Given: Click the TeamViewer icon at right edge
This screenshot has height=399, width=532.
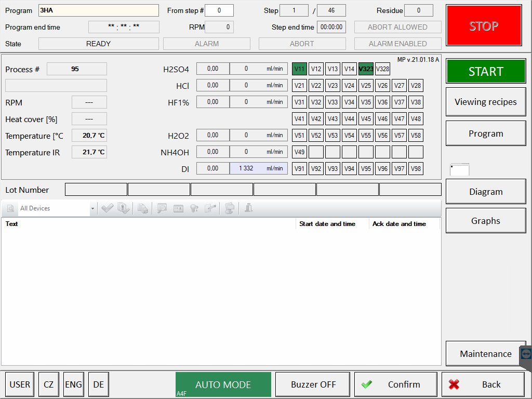Looking at the screenshot, I should [x=526, y=354].
